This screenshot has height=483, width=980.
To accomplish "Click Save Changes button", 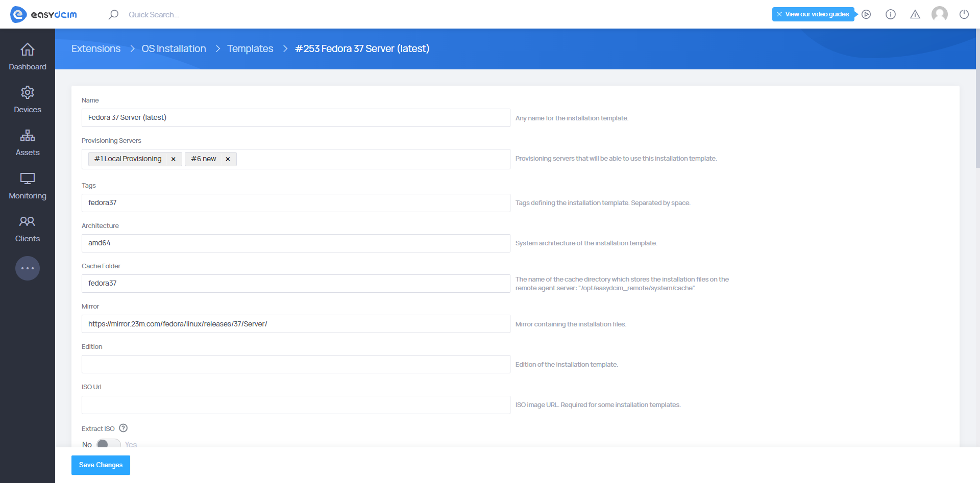I will pos(101,465).
